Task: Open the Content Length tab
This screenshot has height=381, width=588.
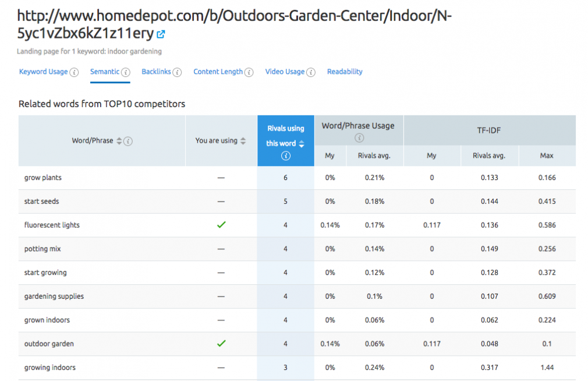Action: [x=218, y=72]
